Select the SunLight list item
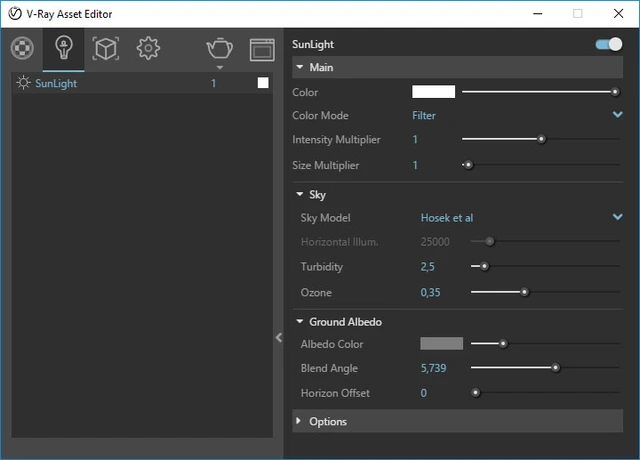The image size is (640, 460). pos(56,84)
